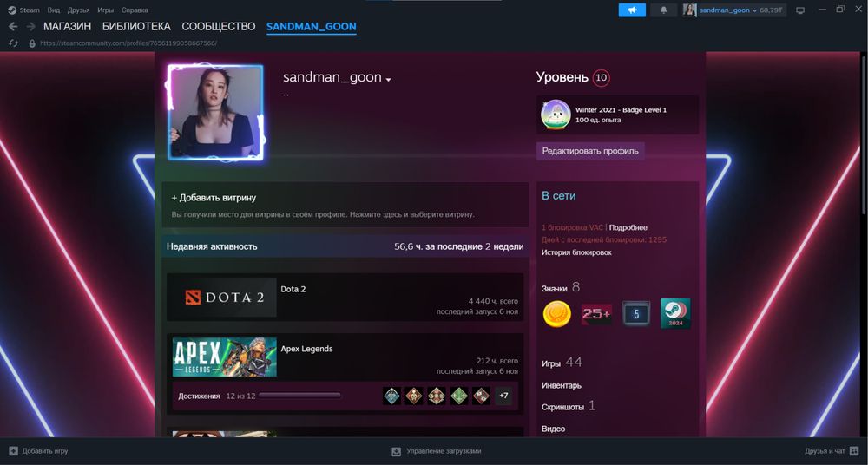Open the Steam menu
The image size is (868, 465).
point(30,10)
